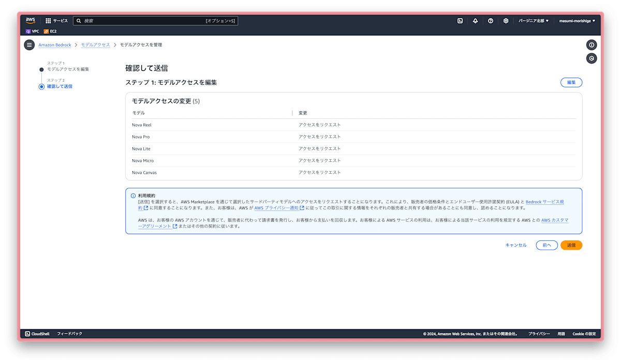Click the モデルアクセスの変更 (5) heading
Image resolution: width=621 pixels, height=364 pixels.
(166, 101)
